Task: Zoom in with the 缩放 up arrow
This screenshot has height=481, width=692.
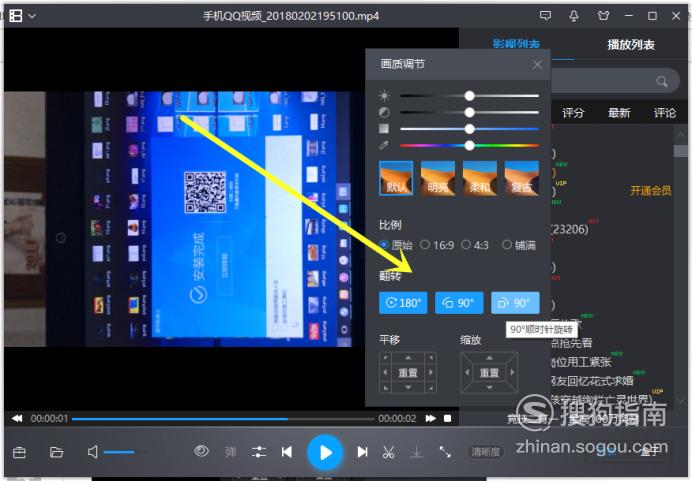Action: (x=489, y=357)
